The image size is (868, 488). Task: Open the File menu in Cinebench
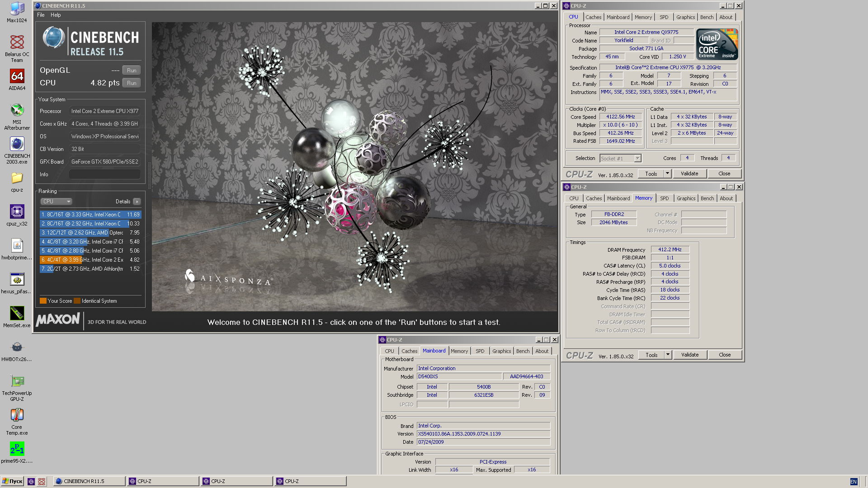tap(41, 15)
